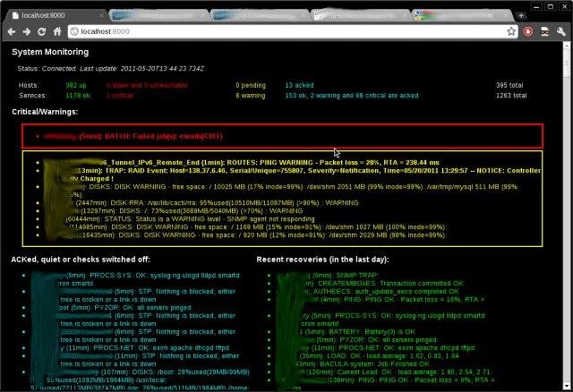The height and width of the screenshot is (392, 573).
Task: Click the hosts '382 up' count
Action: tap(75, 85)
